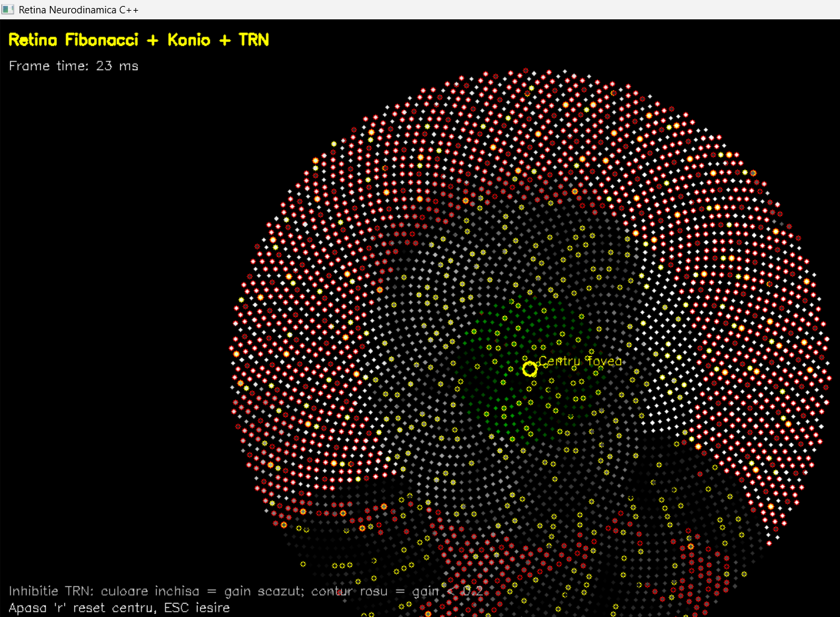Click the 'Retina Fibonacci + Konio + TRN' heading
This screenshot has width=840, height=617.
coord(139,40)
